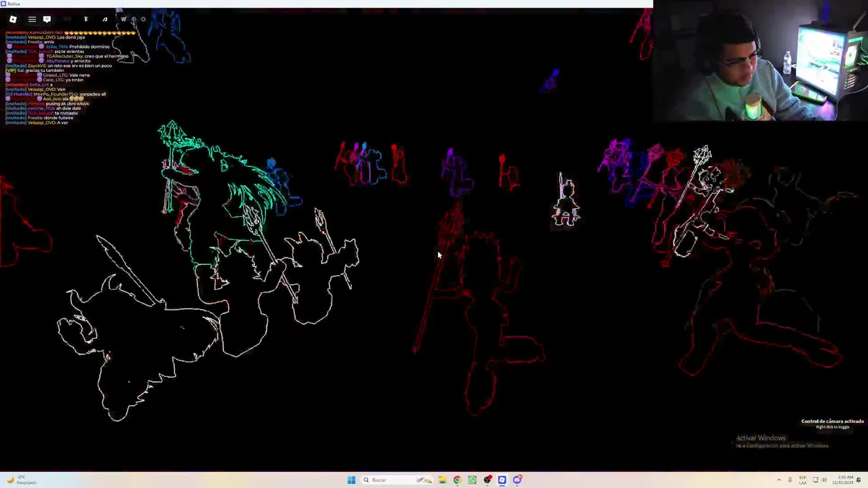Open the ESP LAA language switcher
The width and height of the screenshot is (868, 488).
(802, 480)
